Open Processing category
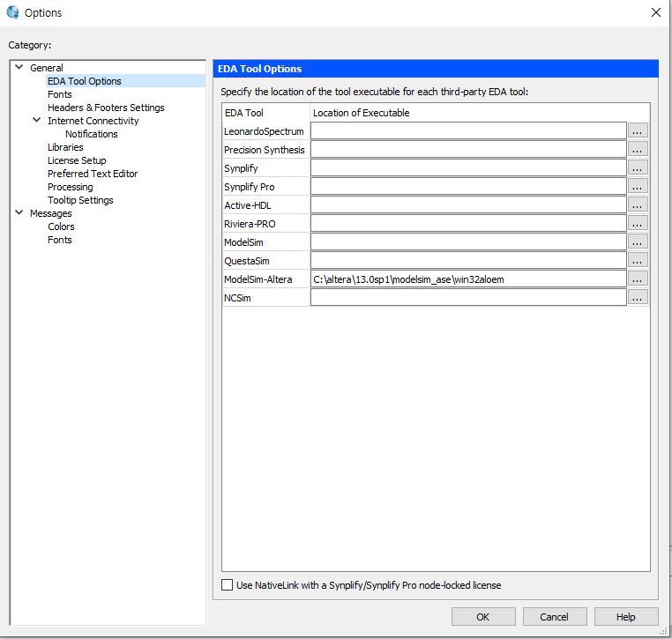The width and height of the screenshot is (672, 639). click(71, 187)
